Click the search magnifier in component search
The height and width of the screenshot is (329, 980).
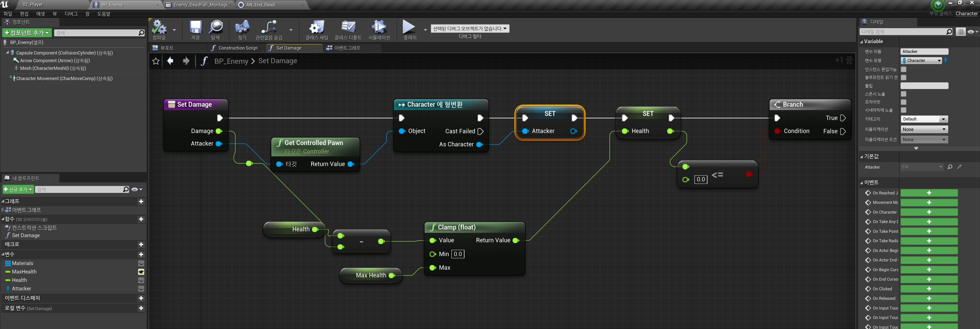(x=142, y=33)
